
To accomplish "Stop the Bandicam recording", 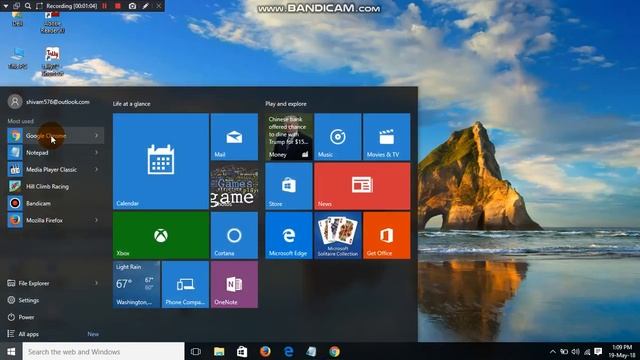I will click(x=118, y=6).
